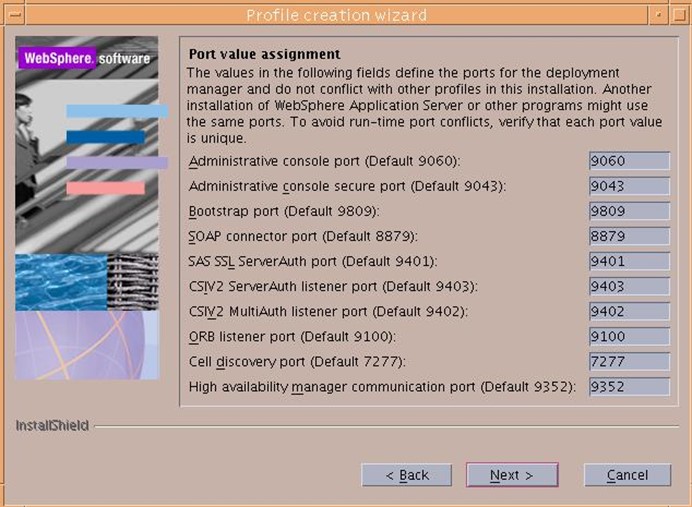
Task: Select High availability manager communication port field
Action: point(629,387)
